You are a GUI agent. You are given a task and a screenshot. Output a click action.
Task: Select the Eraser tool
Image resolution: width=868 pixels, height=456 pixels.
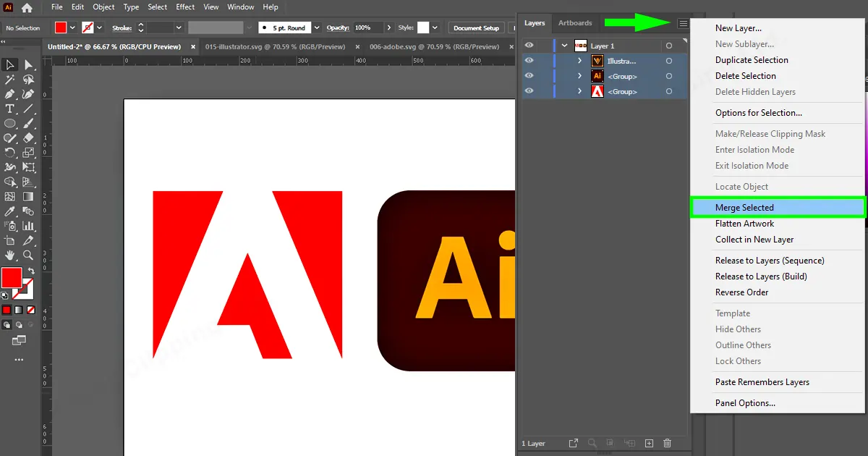pos(28,138)
